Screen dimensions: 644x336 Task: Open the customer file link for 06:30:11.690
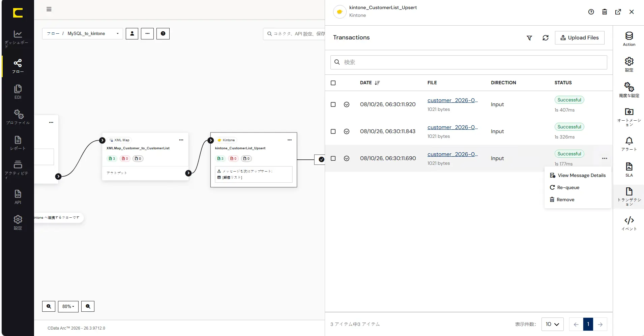452,154
